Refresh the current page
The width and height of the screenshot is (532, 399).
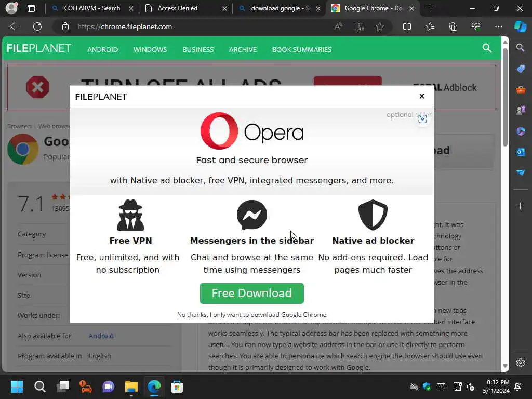pyautogui.click(x=37, y=26)
